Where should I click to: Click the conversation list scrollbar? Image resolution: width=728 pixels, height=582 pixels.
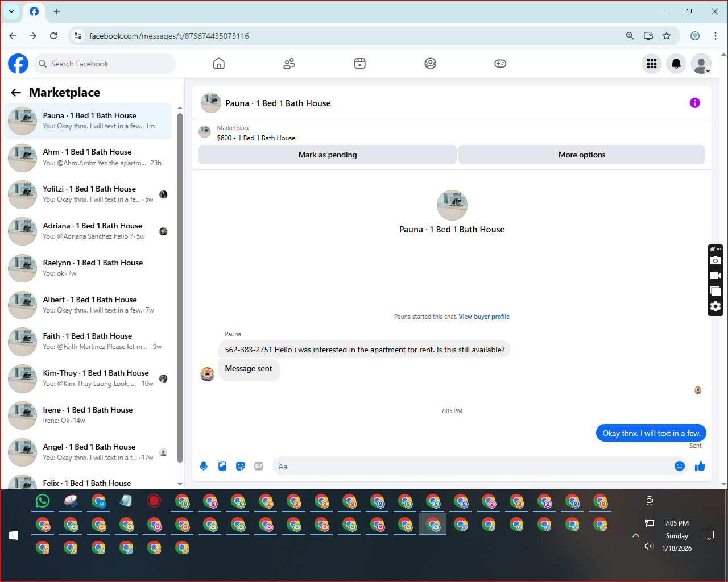tap(180, 287)
